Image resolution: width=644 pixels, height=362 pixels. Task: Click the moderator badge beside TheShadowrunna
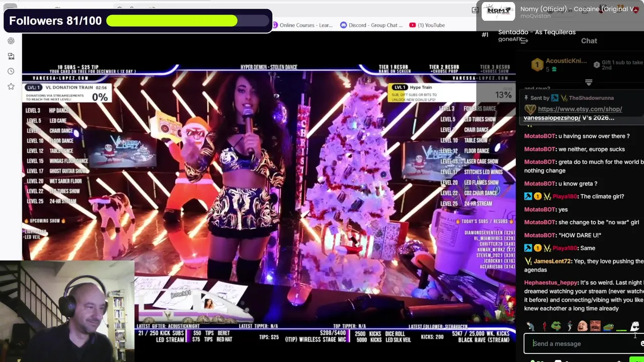(554, 98)
